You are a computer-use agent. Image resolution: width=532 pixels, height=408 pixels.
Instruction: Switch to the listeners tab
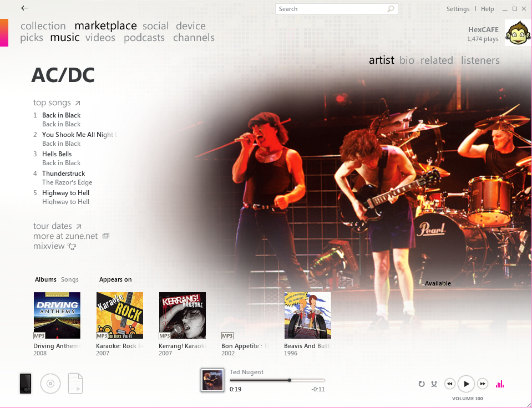tap(480, 60)
